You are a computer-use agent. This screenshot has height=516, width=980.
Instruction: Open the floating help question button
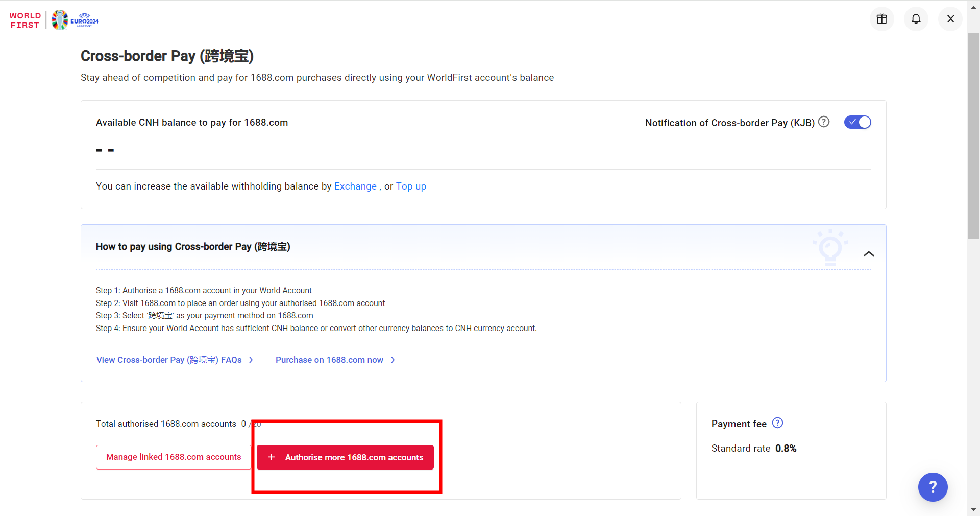point(932,487)
